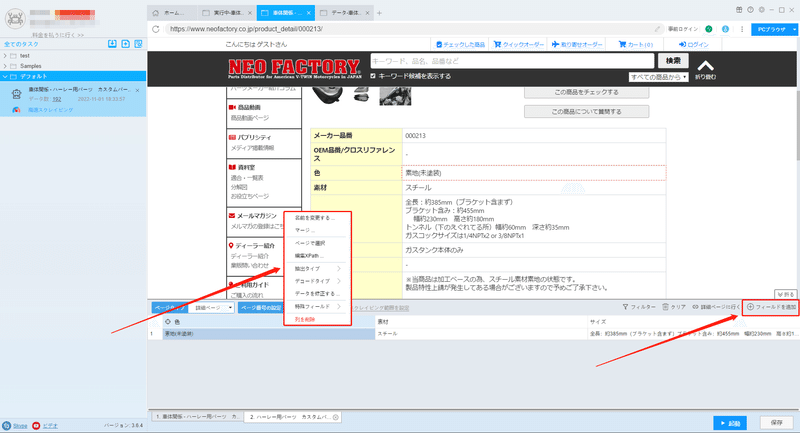Click the ページ番号の設定 button
Screen dimensions: 800x433
261,308
